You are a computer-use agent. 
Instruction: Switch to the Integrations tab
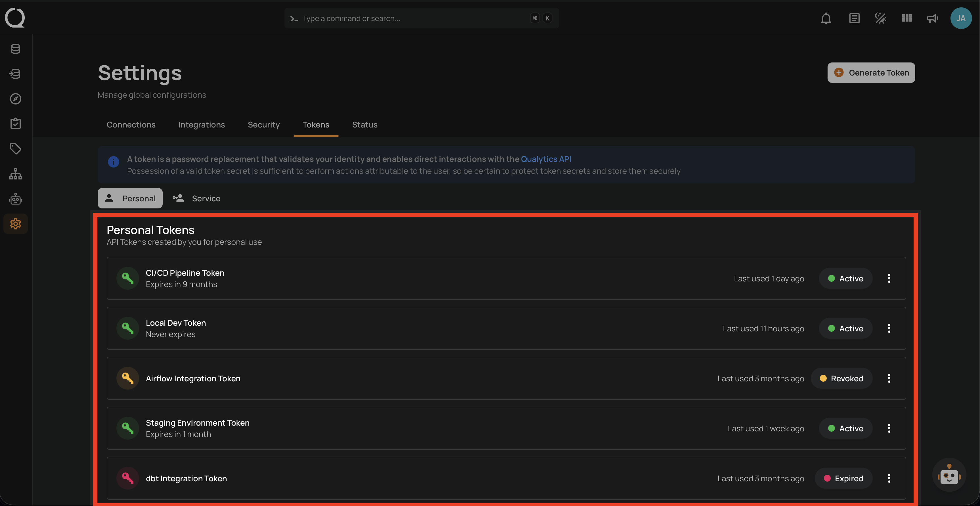pyautogui.click(x=202, y=125)
